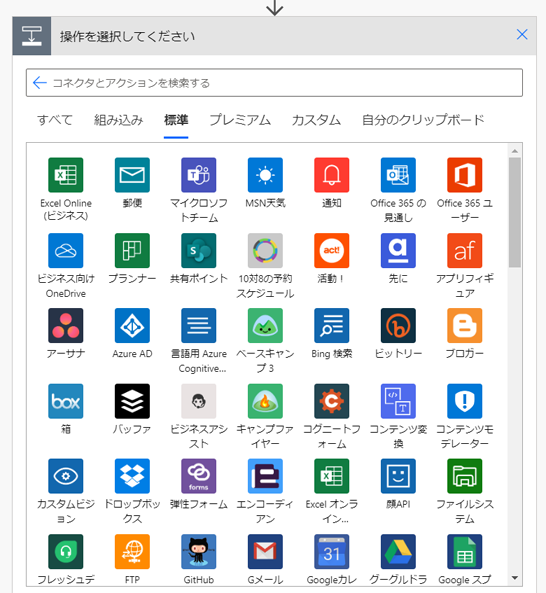Select the Office 365 の見通し Outlook icon
This screenshot has height=593, width=546.
[398, 175]
